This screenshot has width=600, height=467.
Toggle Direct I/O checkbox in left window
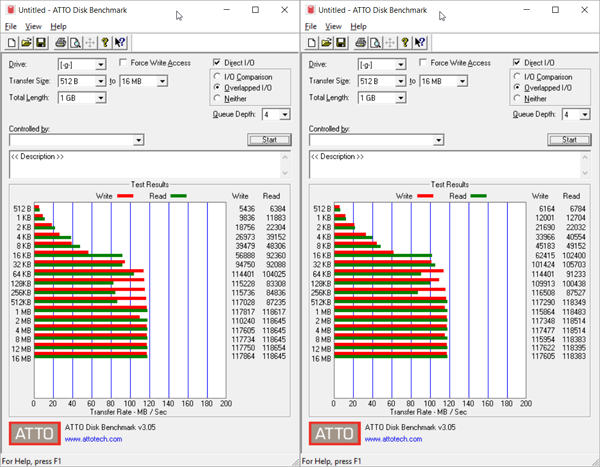click(x=217, y=62)
